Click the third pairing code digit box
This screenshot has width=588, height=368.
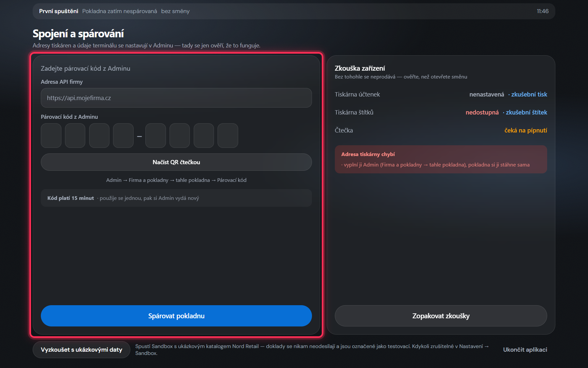(x=99, y=135)
